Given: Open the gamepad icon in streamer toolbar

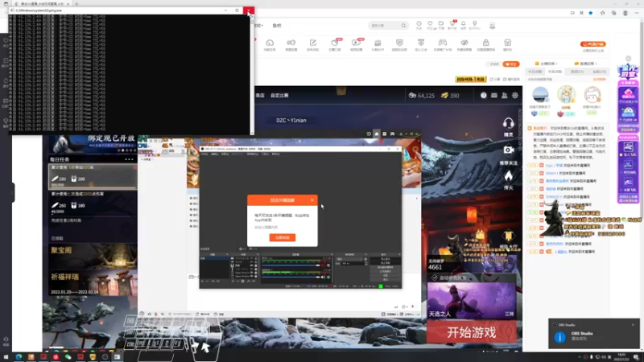Looking at the screenshot, I should click(x=442, y=43).
